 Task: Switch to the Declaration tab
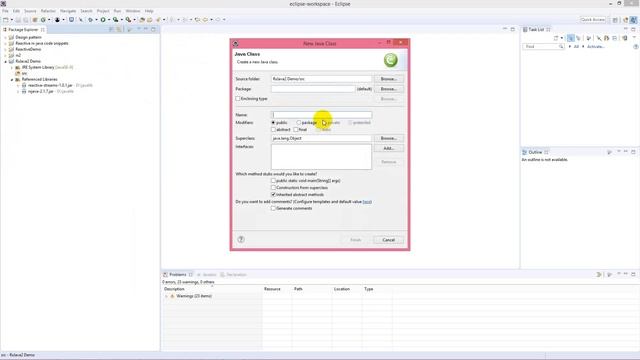click(x=233, y=275)
